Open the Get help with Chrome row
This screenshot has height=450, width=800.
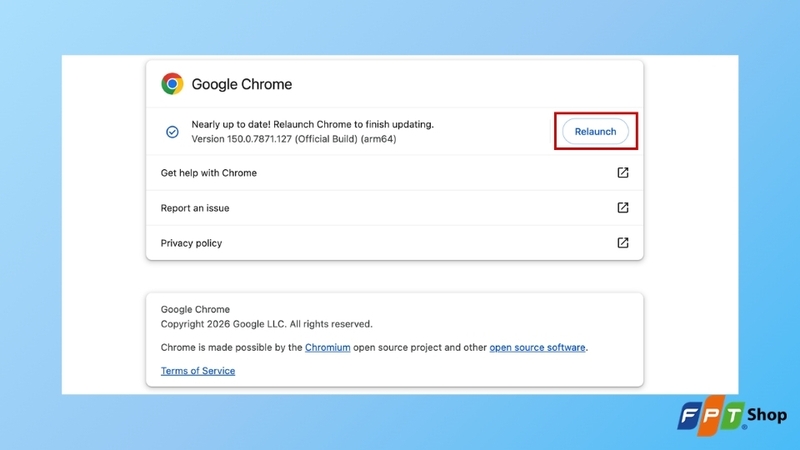click(394, 173)
